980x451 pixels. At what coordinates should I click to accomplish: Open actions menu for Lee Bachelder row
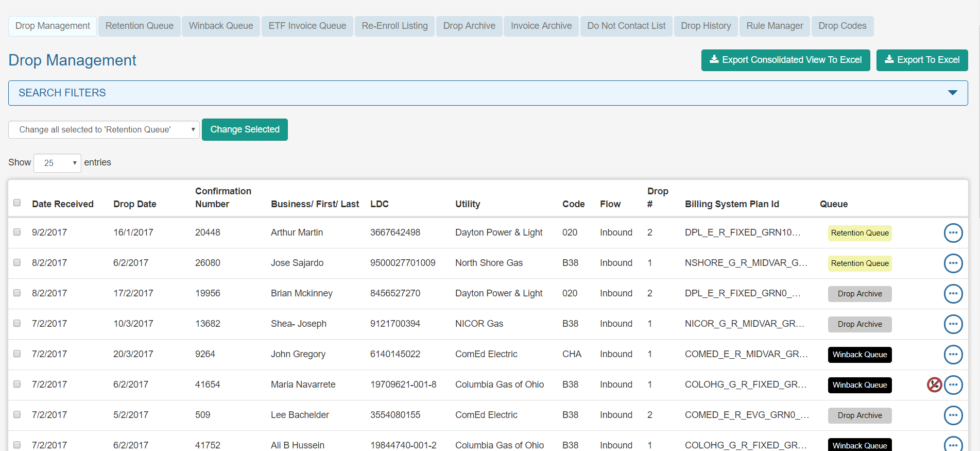click(953, 415)
